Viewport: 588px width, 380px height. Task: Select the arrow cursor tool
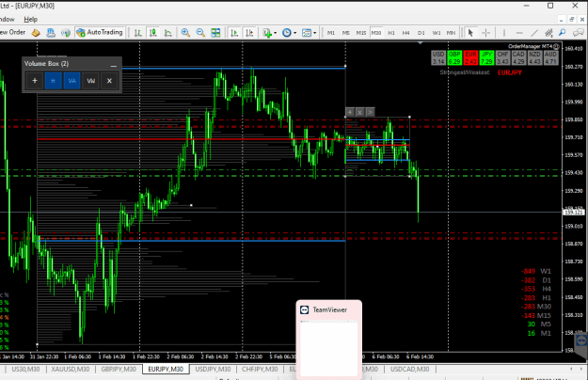(470, 33)
